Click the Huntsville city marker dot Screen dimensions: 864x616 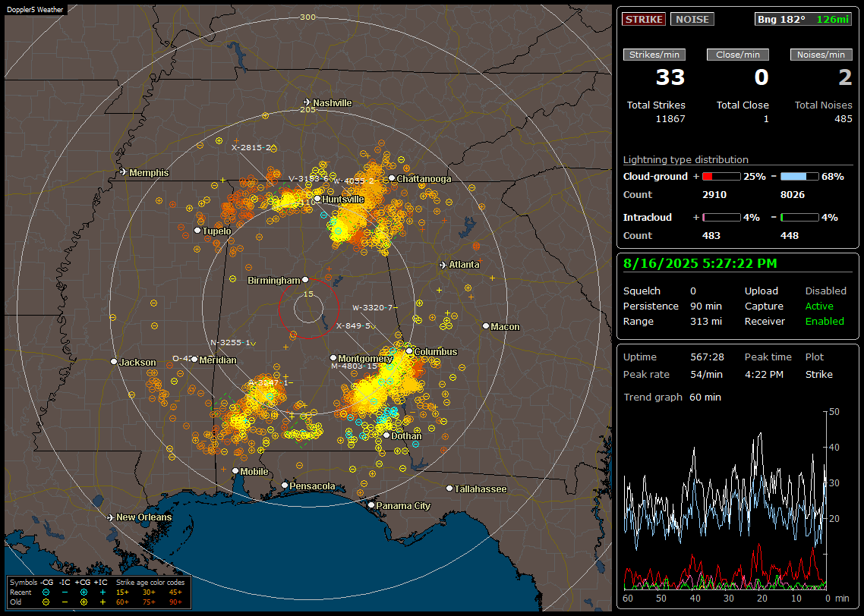(317, 199)
